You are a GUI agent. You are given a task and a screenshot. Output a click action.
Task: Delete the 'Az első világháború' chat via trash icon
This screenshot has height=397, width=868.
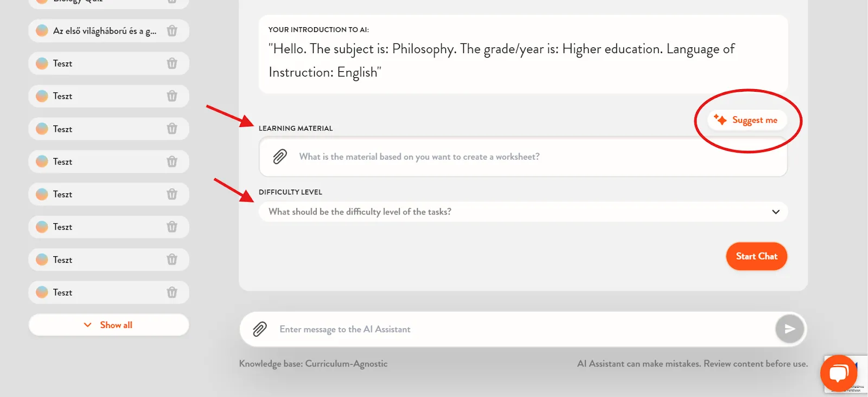[x=172, y=31]
